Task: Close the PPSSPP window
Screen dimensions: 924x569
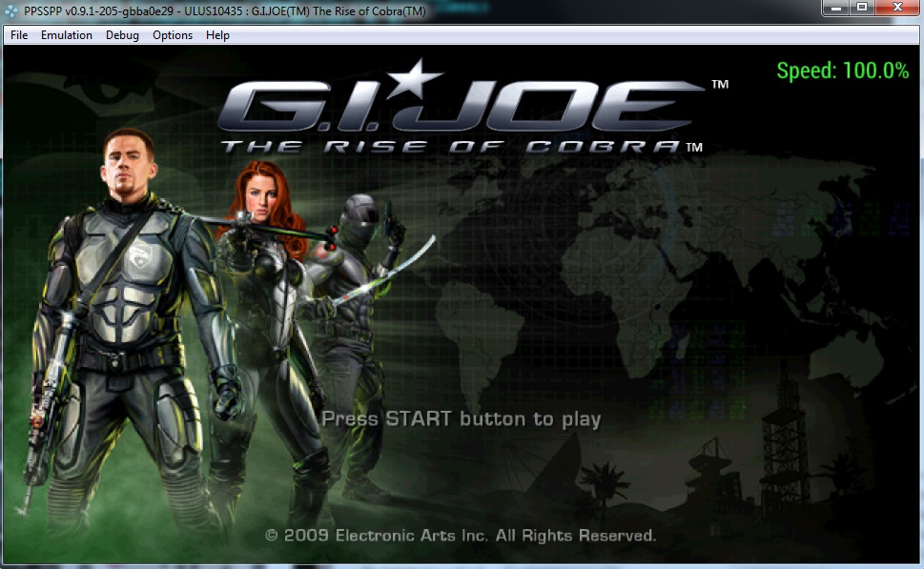Action: pyautogui.click(x=897, y=8)
